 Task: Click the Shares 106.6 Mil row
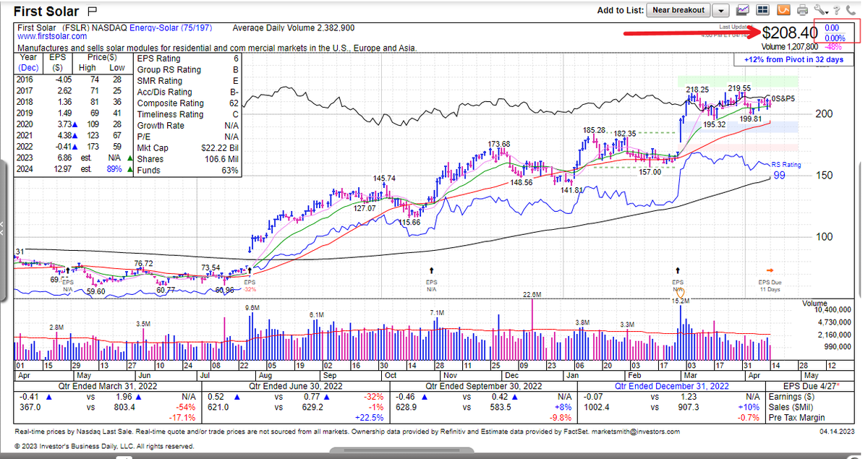(188, 159)
